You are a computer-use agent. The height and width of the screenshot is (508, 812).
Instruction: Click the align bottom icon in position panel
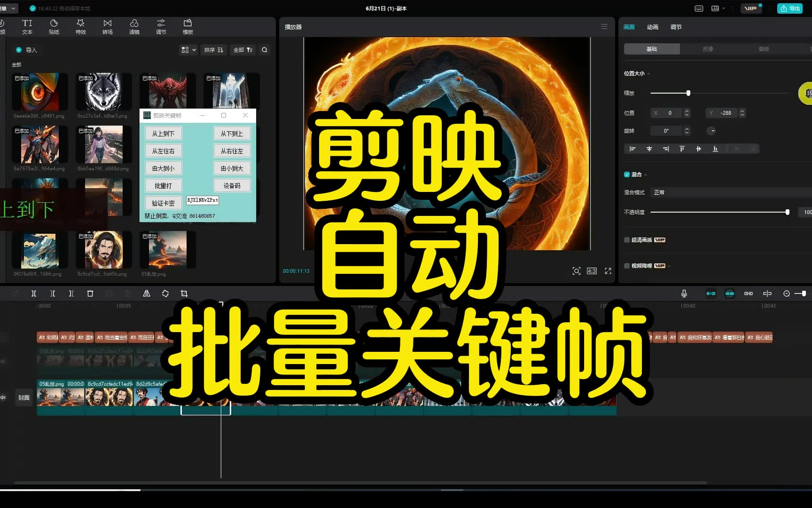pos(715,149)
